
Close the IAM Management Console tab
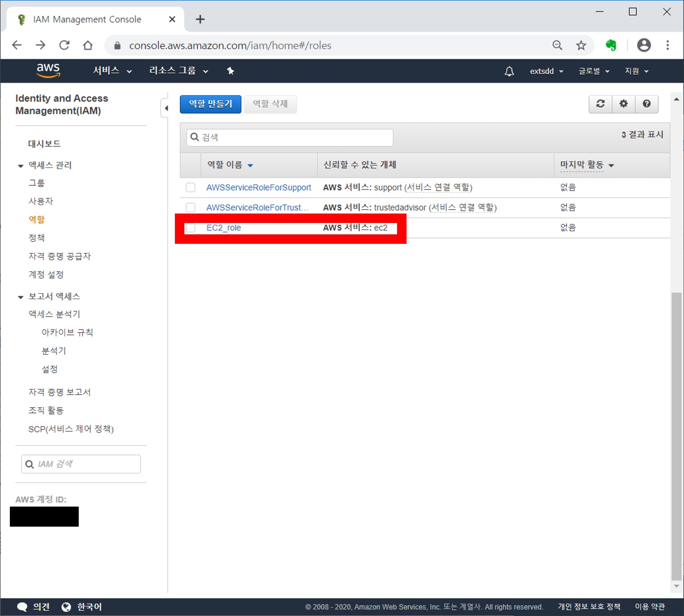[172, 19]
